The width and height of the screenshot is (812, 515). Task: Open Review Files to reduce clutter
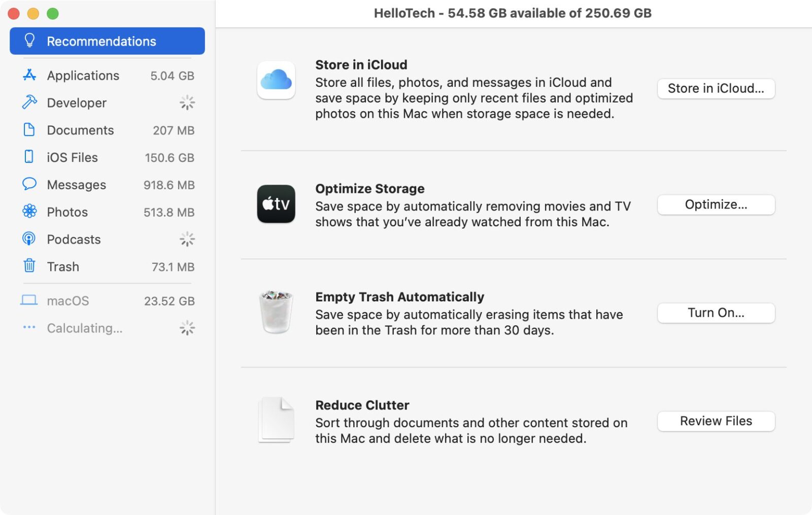716,421
